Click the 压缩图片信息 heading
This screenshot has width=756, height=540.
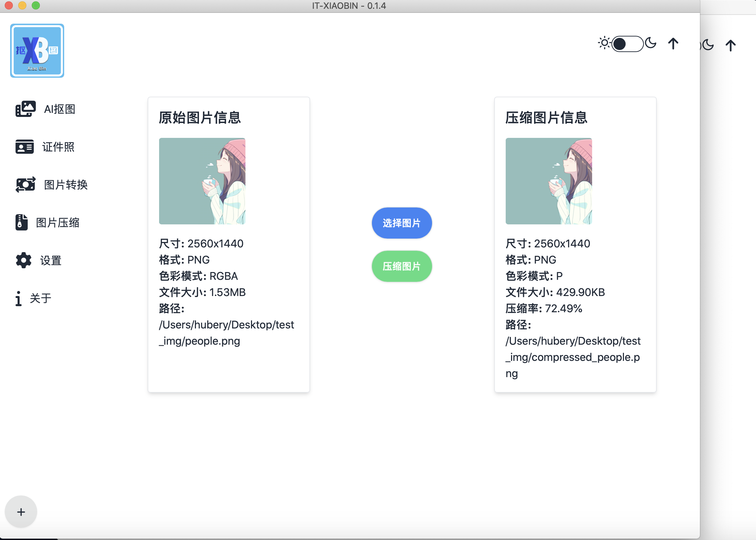pos(547,118)
